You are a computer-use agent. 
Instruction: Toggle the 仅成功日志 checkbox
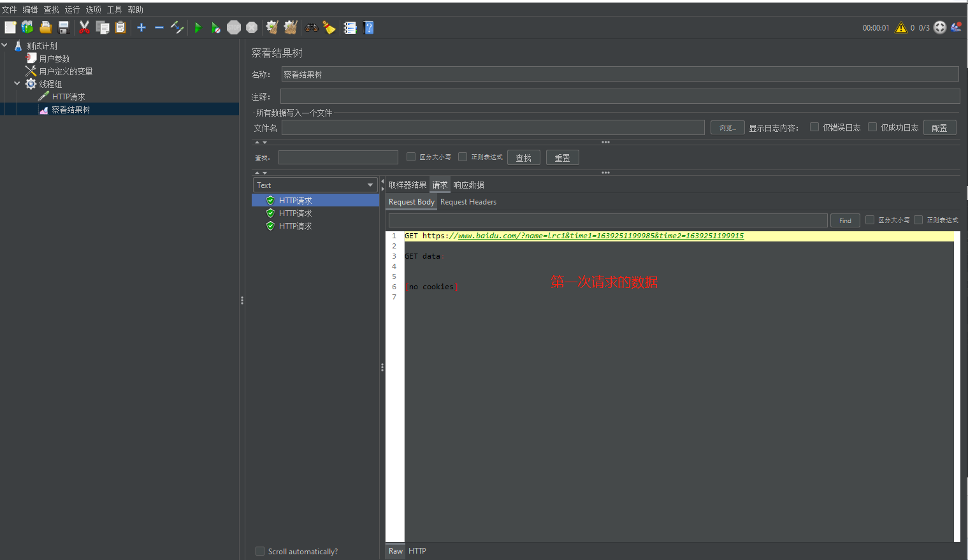tap(872, 127)
